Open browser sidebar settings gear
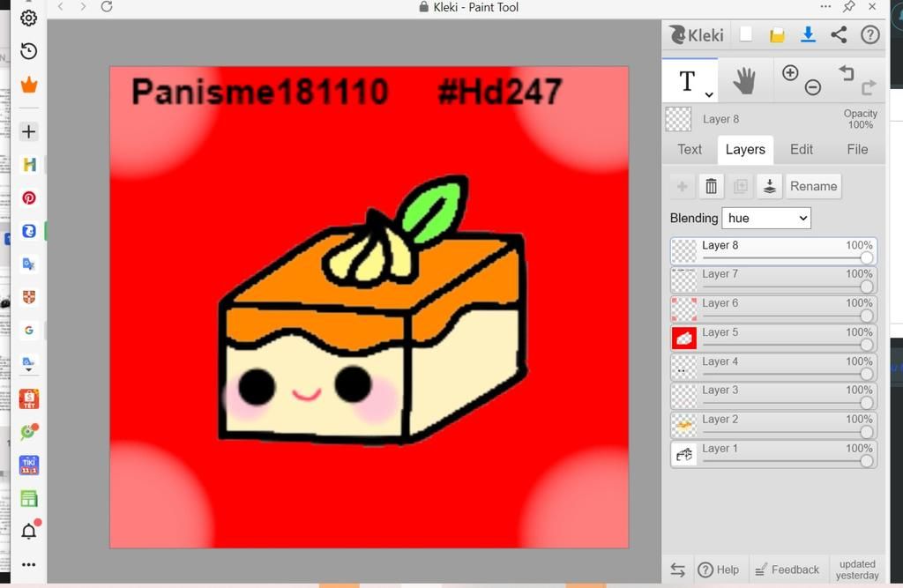 tap(29, 19)
